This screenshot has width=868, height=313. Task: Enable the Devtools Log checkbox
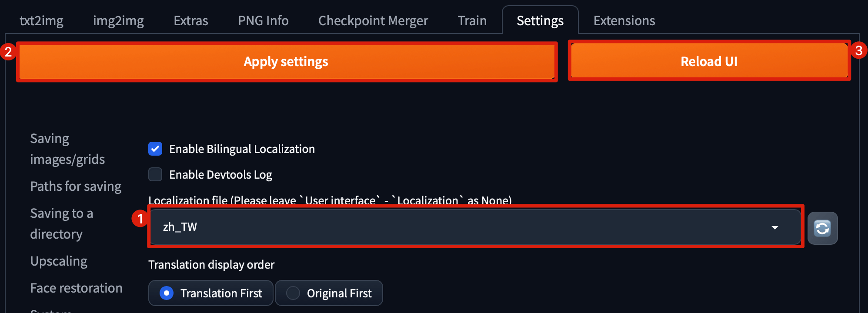[155, 174]
